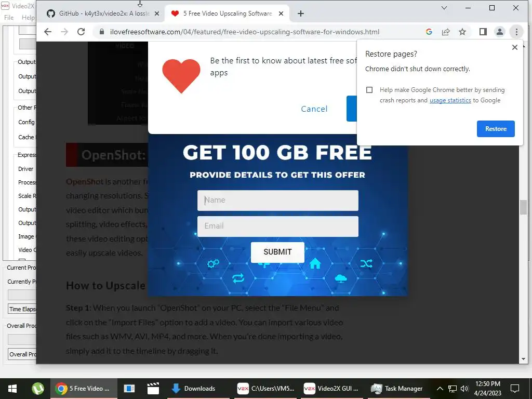The image size is (532, 399).
Task: Cancel the notification subscription prompt
Action: point(314,109)
